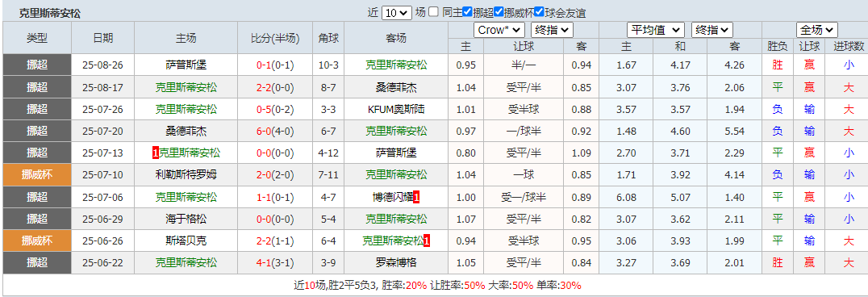Open score 2-0(2-0) match details
This screenshot has width=868, height=297.
point(275,175)
